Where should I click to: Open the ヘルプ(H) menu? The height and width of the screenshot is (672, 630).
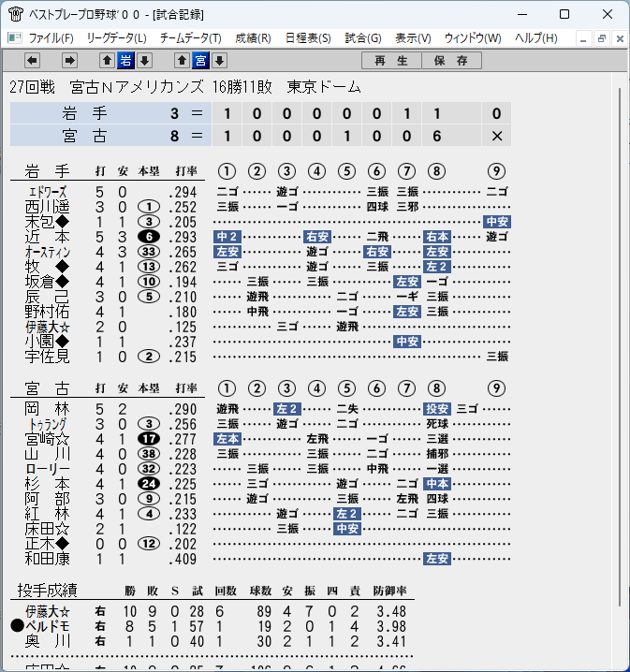coord(536,38)
